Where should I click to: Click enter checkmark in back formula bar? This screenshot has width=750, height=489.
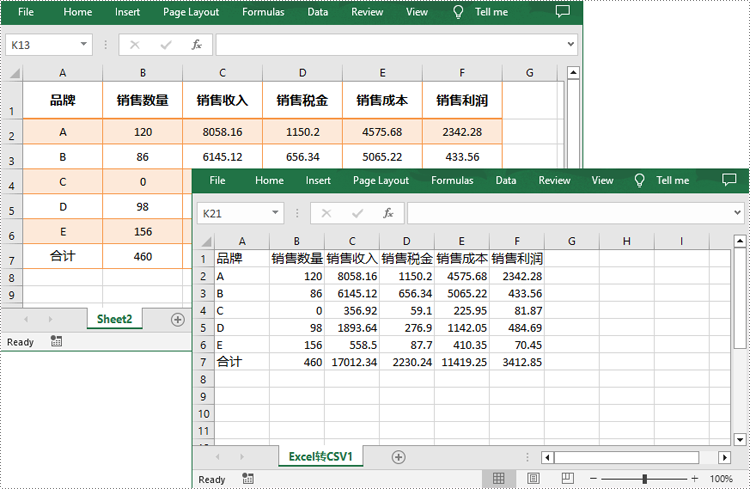166,45
